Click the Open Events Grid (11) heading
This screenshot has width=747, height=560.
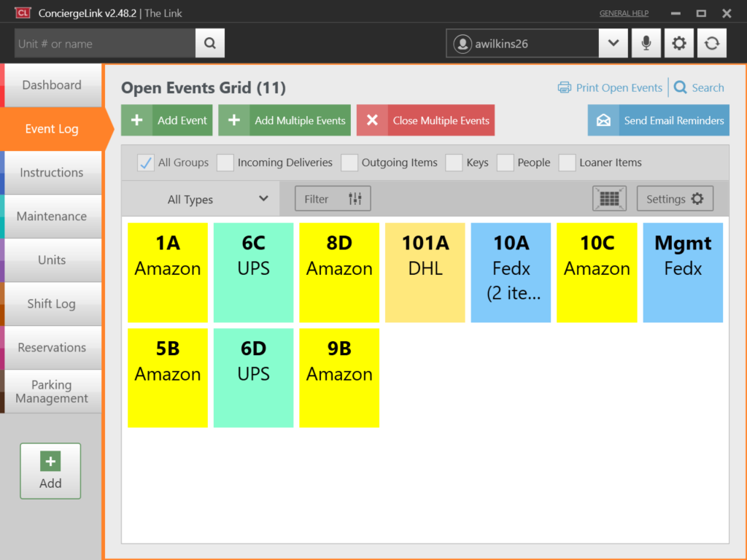point(204,87)
